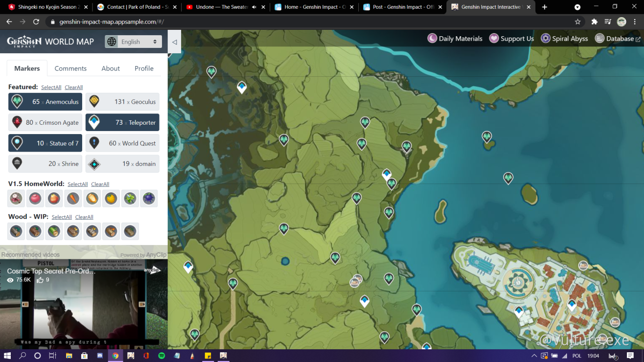Open the external Database link
The height and width of the screenshot is (362, 644).
(618, 39)
